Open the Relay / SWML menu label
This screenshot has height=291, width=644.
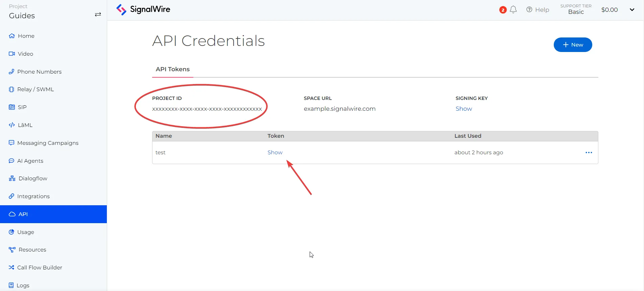tap(35, 89)
